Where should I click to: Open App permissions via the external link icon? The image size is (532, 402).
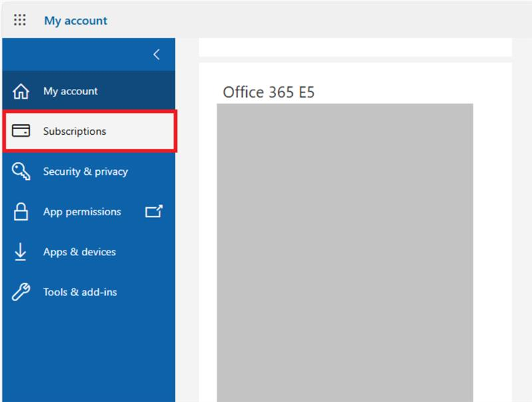[x=154, y=211]
